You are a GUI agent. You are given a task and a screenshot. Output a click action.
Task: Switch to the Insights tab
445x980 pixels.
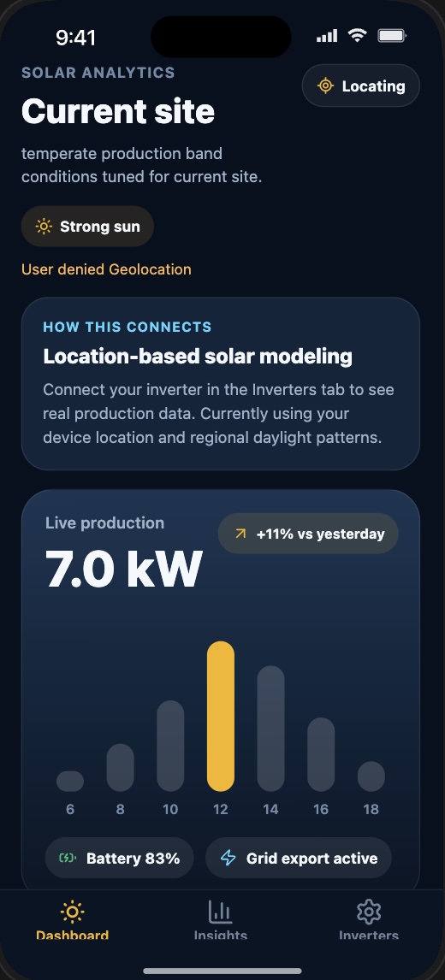click(220, 920)
